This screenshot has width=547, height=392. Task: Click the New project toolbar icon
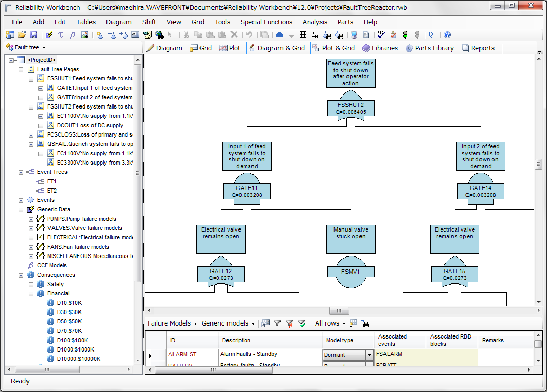point(10,35)
